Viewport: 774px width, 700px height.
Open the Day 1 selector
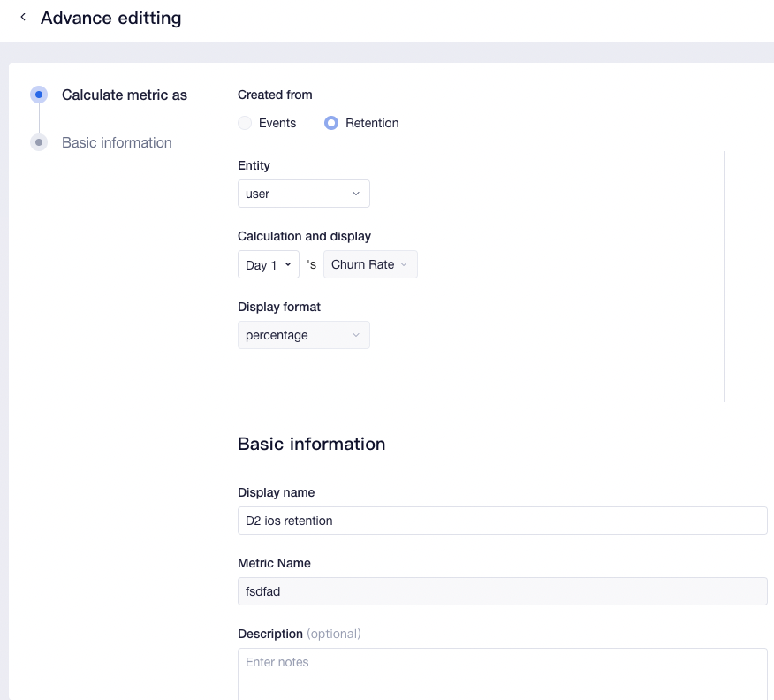click(268, 264)
